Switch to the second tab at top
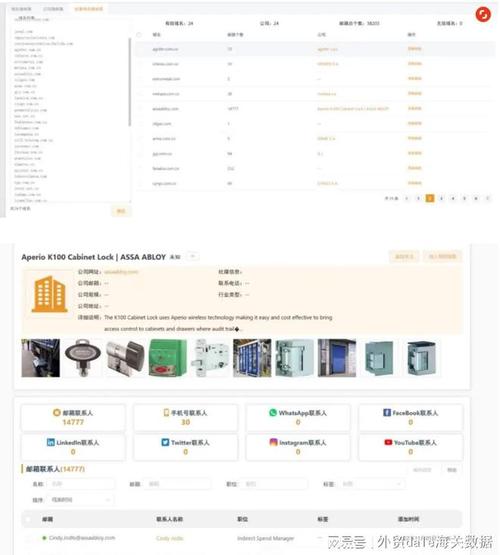The image size is (500, 555). click(53, 9)
